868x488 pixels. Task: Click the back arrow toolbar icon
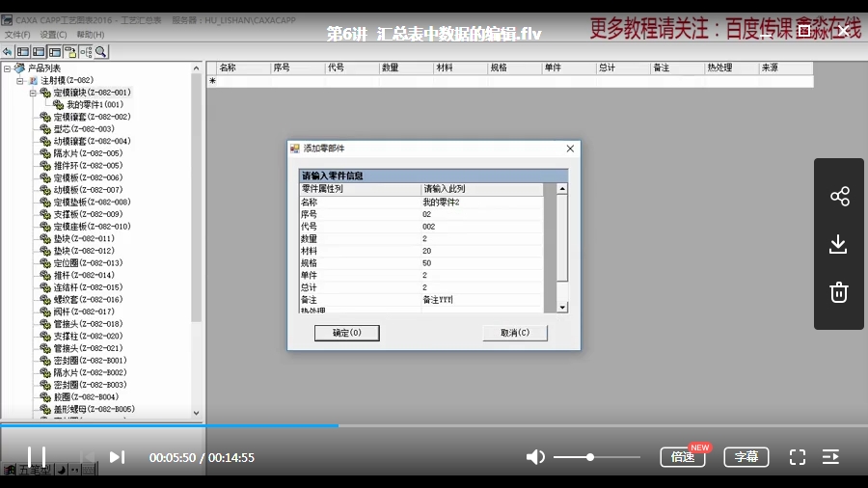pos(7,52)
